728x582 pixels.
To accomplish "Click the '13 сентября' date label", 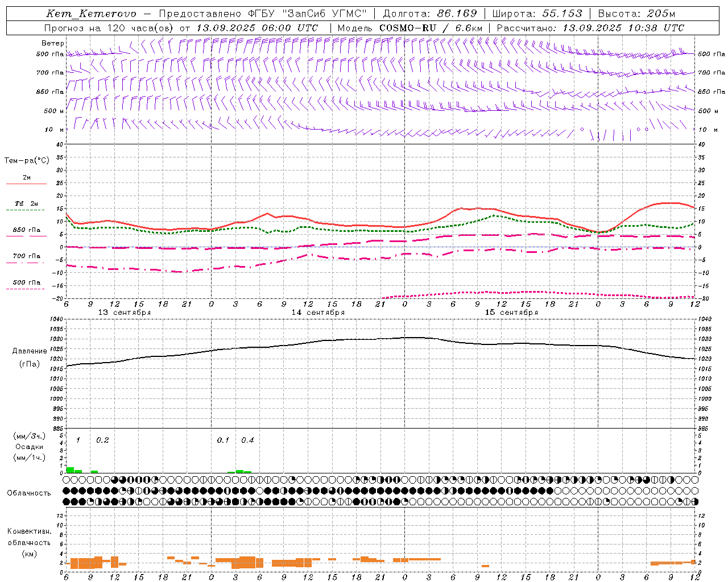I will [x=125, y=313].
